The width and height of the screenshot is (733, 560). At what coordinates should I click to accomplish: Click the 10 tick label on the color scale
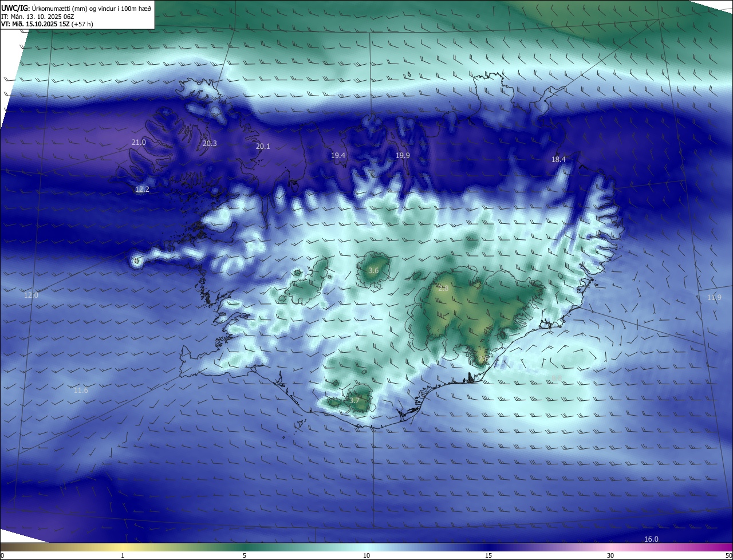(x=366, y=555)
